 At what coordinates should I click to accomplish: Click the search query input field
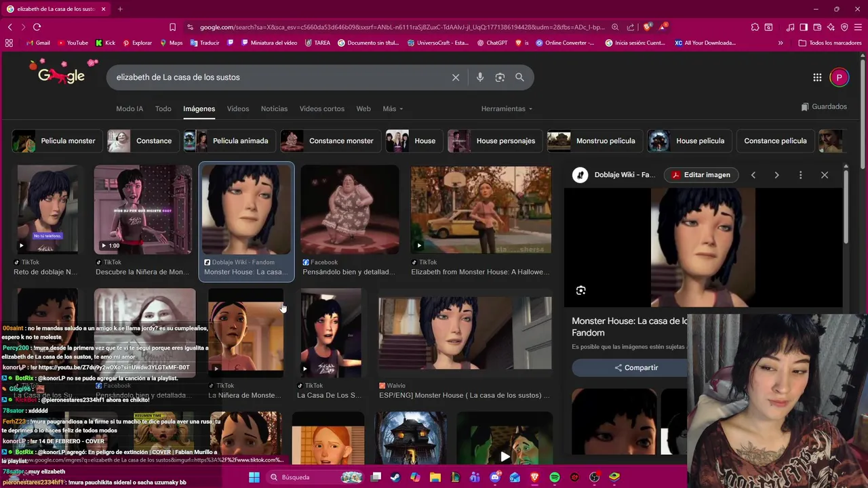click(x=278, y=77)
